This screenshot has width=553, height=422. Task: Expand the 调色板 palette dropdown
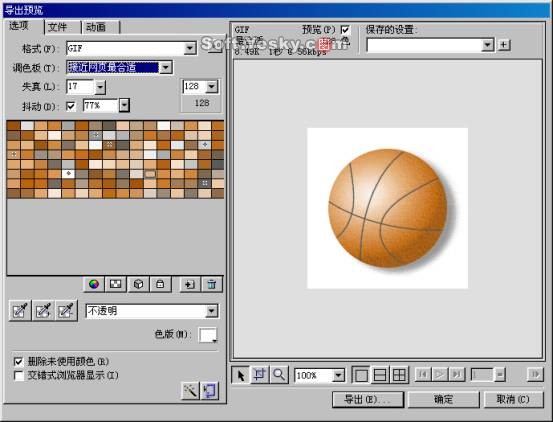point(166,67)
